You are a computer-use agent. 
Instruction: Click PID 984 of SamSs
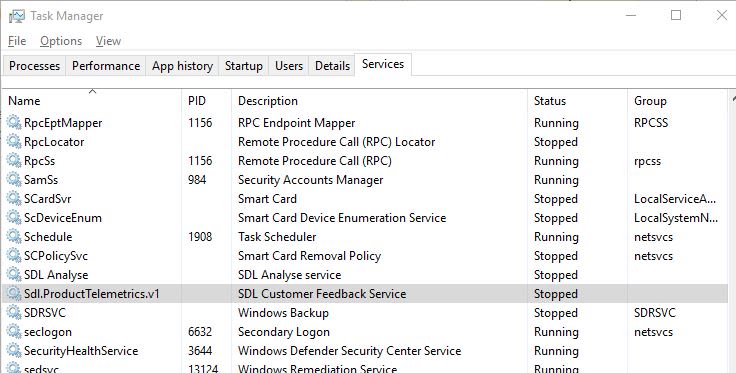[x=197, y=180]
